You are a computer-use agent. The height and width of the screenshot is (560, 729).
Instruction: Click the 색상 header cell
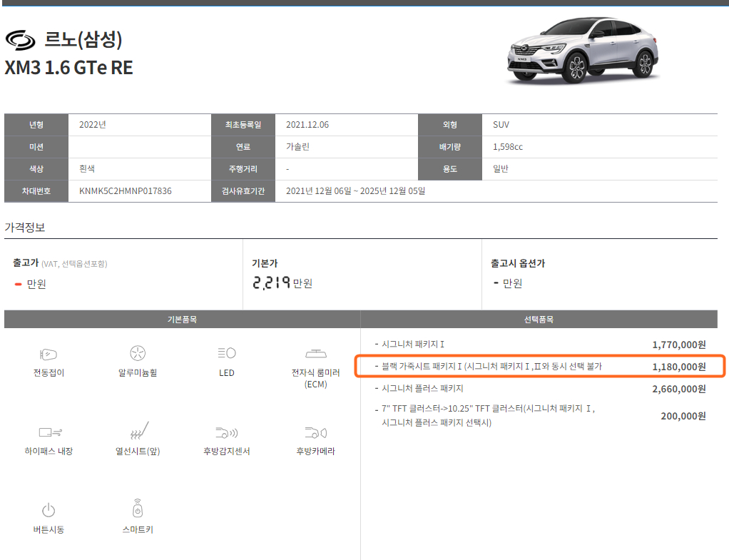click(x=36, y=169)
